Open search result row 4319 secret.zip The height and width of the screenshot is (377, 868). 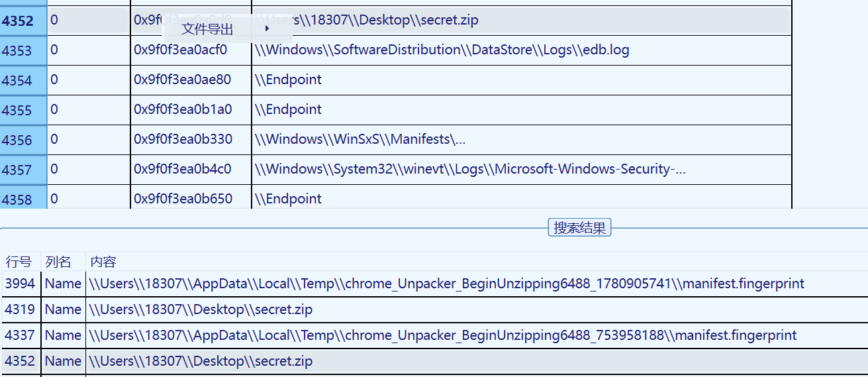pos(435,309)
